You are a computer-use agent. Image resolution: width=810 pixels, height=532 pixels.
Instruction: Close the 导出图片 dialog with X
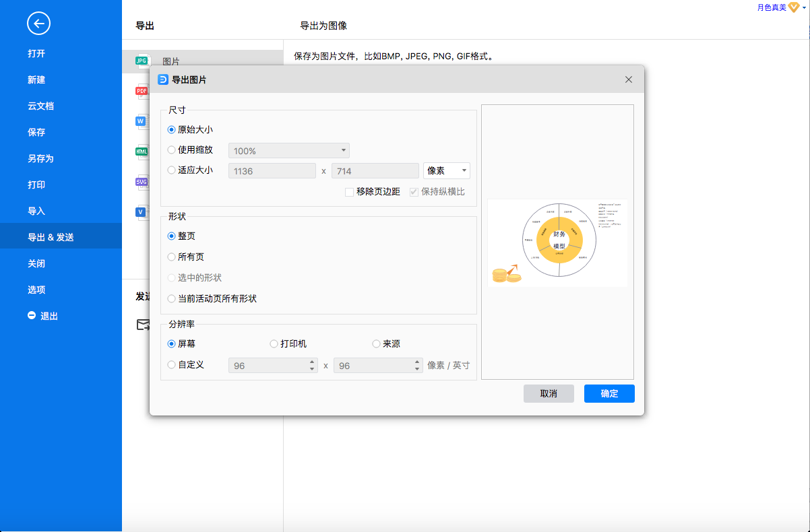tap(629, 79)
